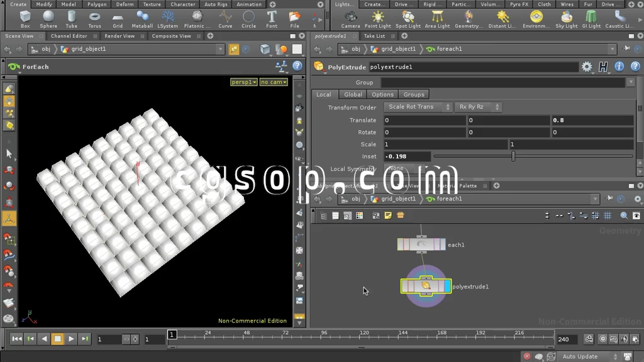Open the Render View tab

click(119, 36)
